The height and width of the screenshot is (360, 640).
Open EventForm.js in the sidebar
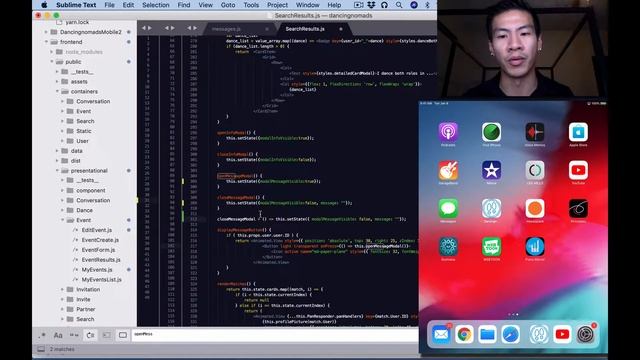pyautogui.click(x=98, y=250)
